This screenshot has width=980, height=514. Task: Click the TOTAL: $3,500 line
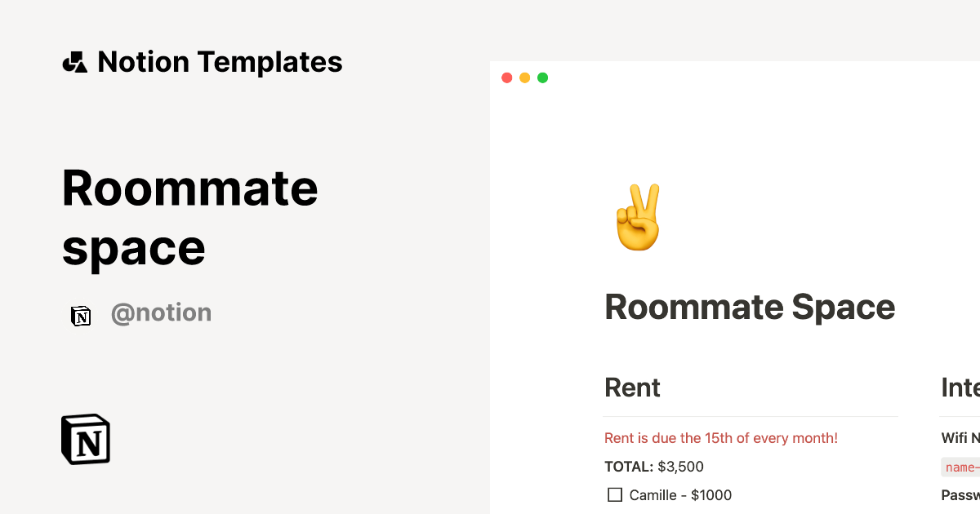click(x=653, y=467)
